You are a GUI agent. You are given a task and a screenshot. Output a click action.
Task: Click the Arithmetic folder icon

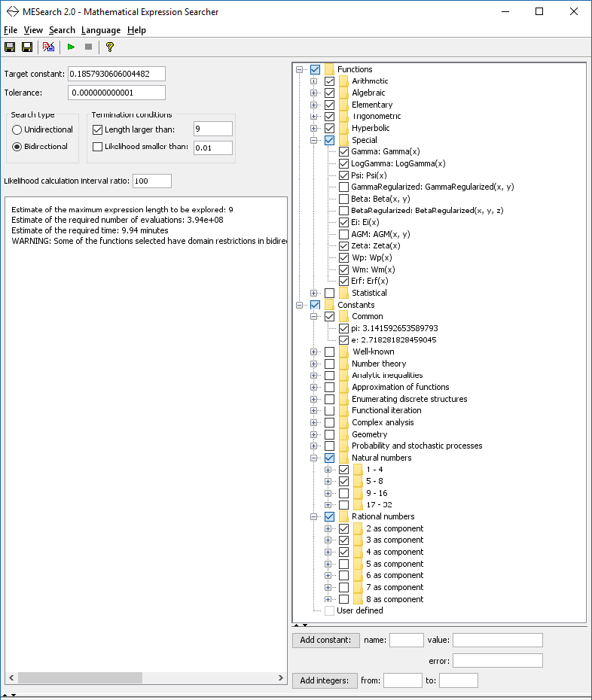[x=344, y=81]
